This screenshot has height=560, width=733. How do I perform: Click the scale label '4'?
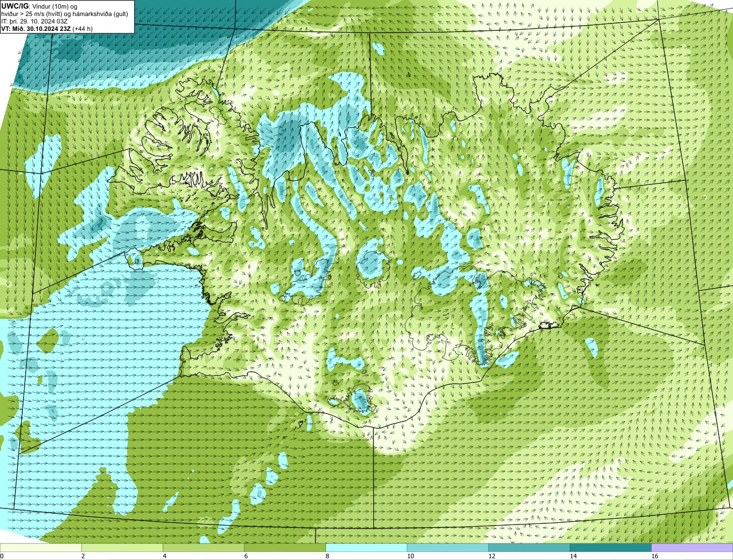click(x=164, y=556)
